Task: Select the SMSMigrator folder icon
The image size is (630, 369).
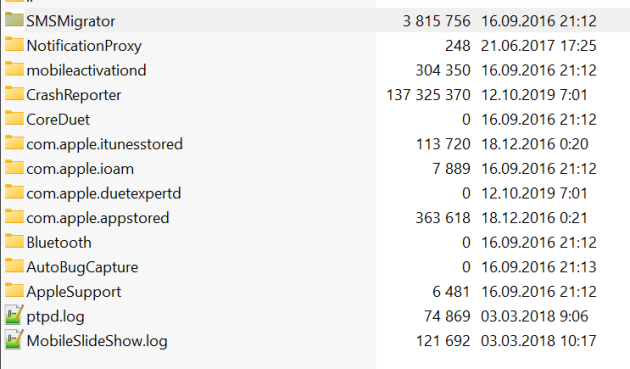Action: 14,20
